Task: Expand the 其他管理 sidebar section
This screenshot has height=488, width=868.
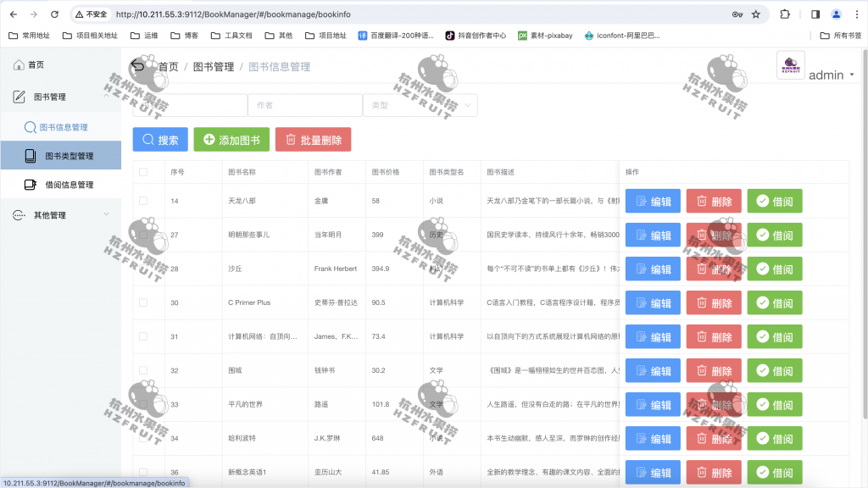Action: (x=51, y=214)
